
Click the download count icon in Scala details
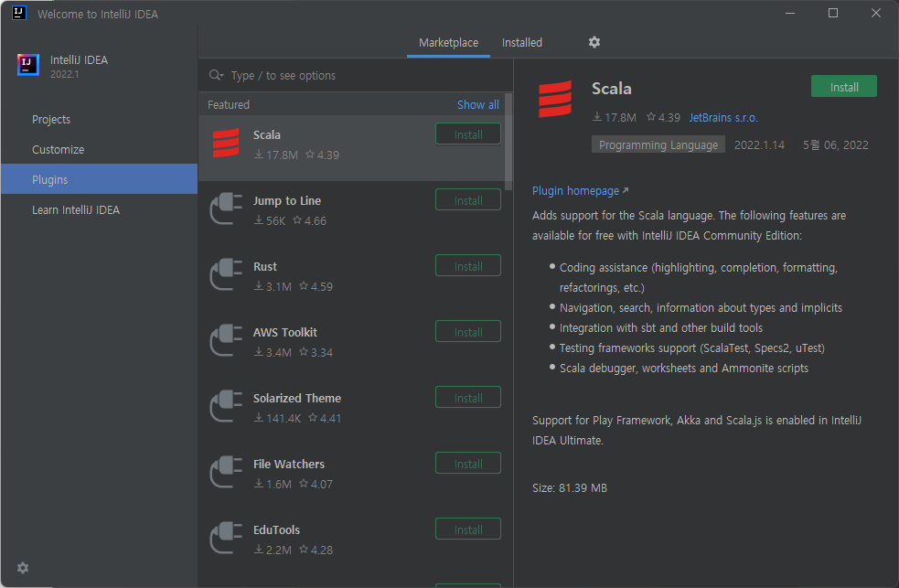point(597,117)
